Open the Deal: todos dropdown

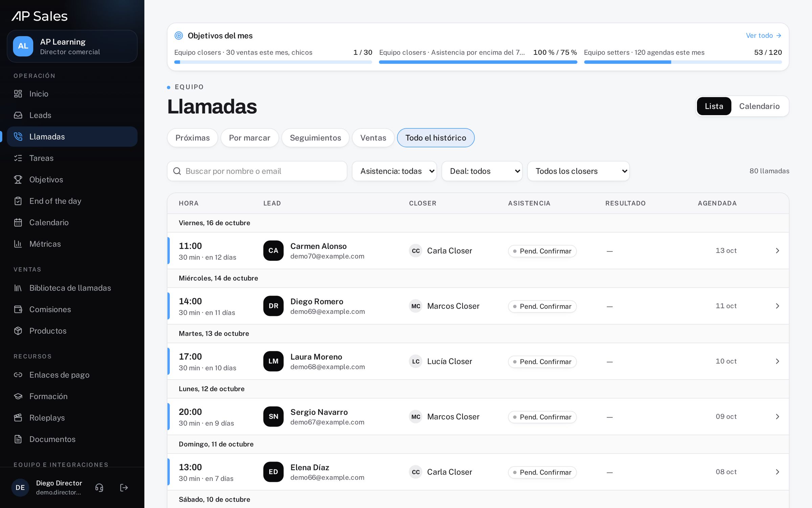pyautogui.click(x=482, y=171)
